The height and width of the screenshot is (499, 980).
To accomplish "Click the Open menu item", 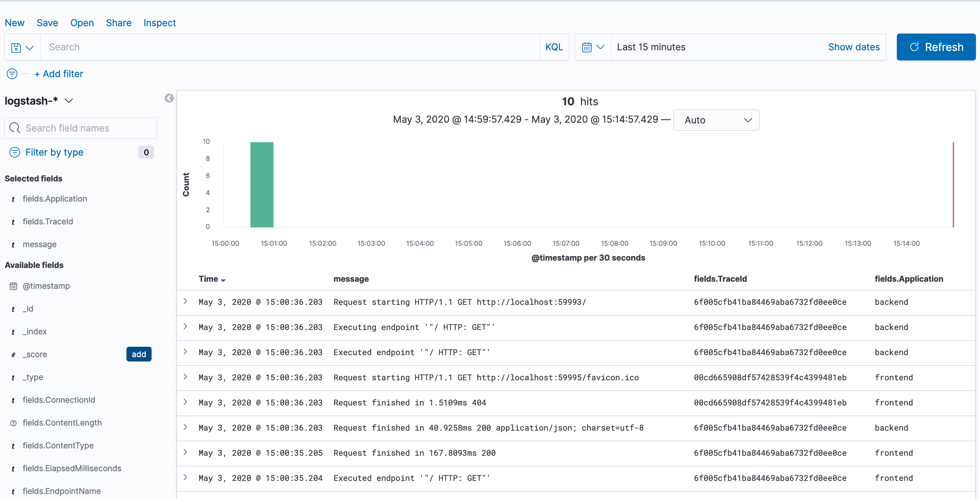I will click(x=82, y=23).
